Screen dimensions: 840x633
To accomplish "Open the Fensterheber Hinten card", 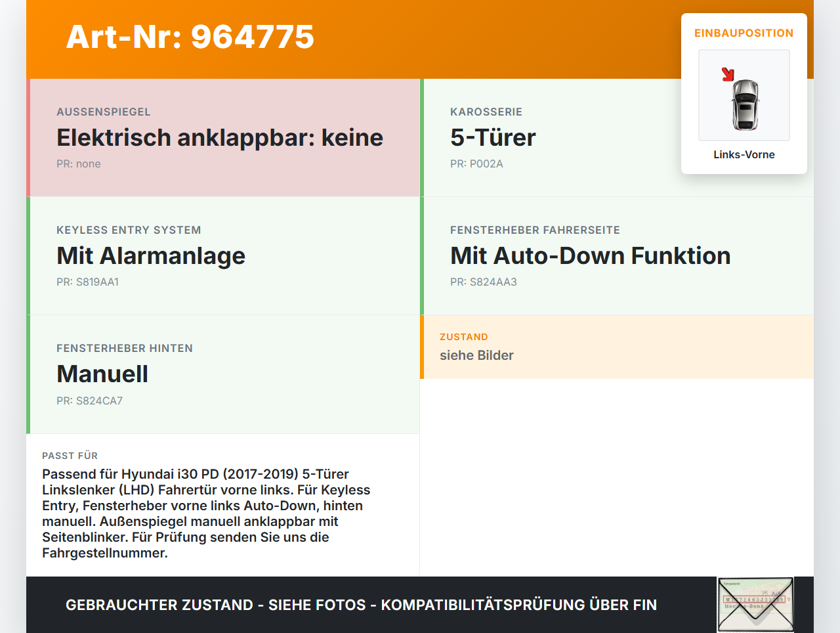I will 223,374.
